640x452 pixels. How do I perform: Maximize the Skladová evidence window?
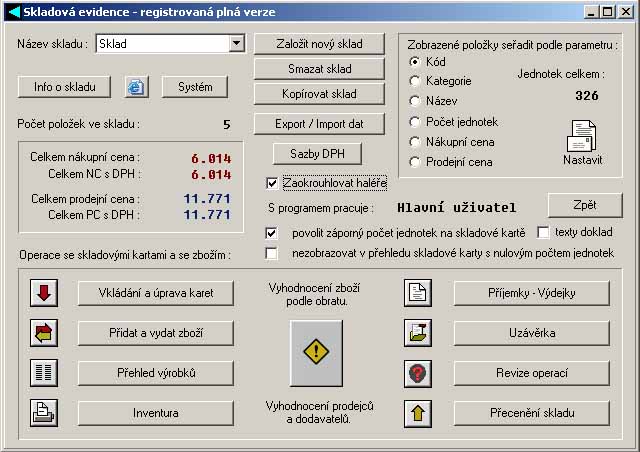tap(607, 12)
